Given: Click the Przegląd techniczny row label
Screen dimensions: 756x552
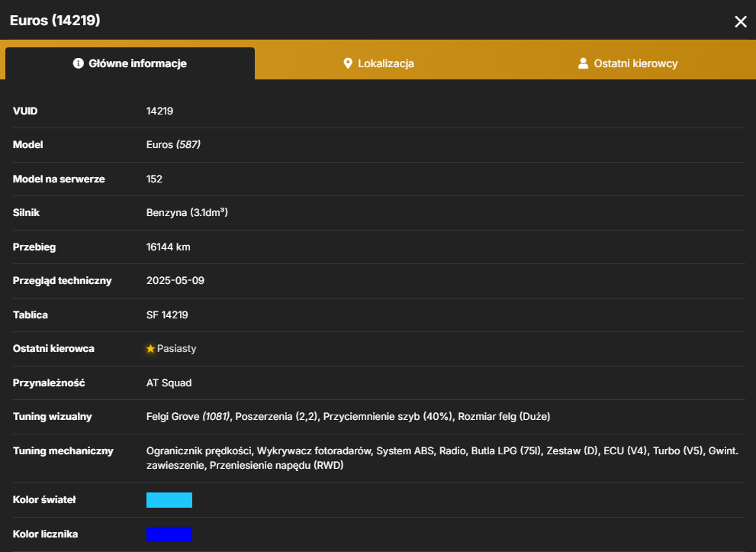Looking at the screenshot, I should pos(63,281).
